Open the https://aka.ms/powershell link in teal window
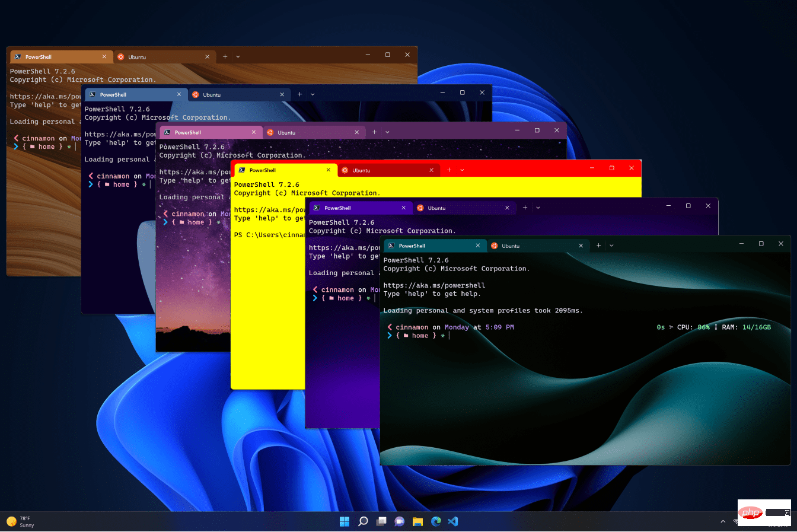The width and height of the screenshot is (797, 532). [434, 285]
